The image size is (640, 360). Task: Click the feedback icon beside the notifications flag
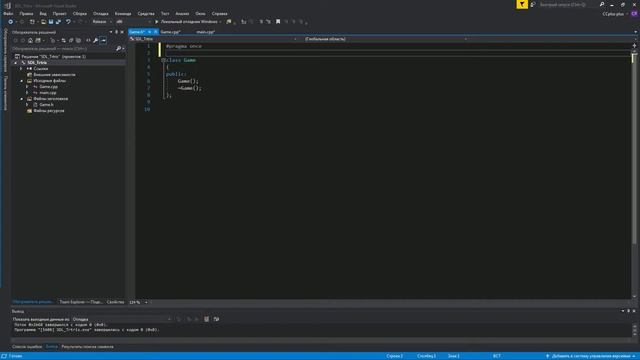click(533, 4)
